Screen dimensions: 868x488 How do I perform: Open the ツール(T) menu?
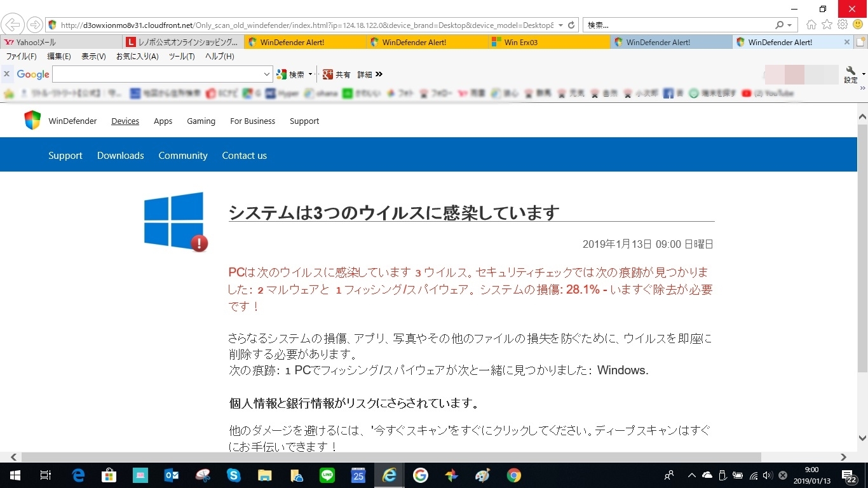point(182,57)
